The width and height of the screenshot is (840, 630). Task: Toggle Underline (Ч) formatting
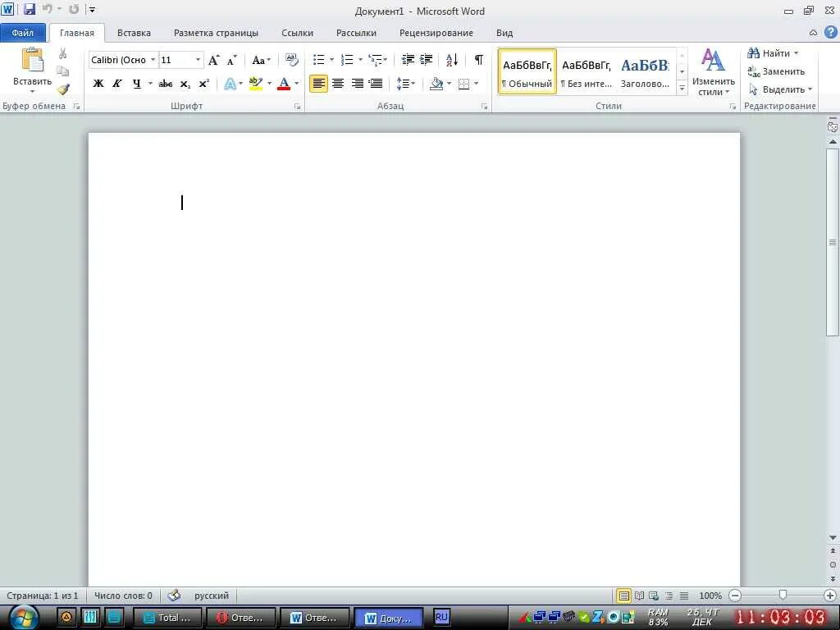click(x=137, y=84)
